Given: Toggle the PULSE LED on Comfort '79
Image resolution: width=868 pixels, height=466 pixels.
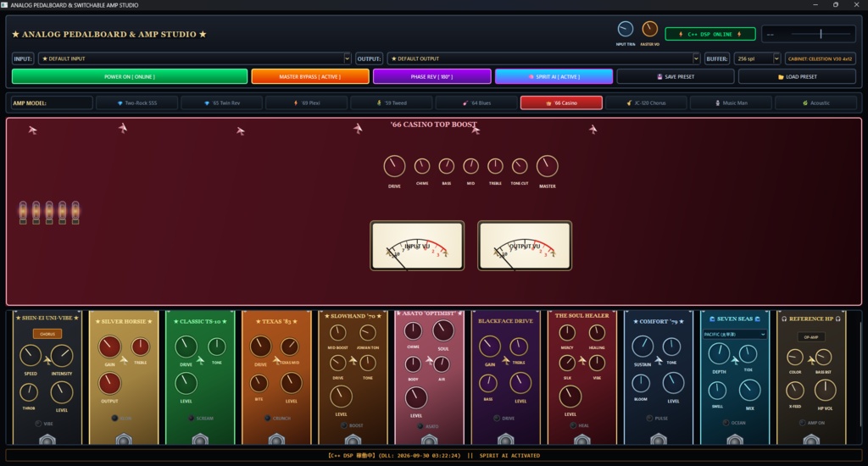Looking at the screenshot, I should [649, 418].
